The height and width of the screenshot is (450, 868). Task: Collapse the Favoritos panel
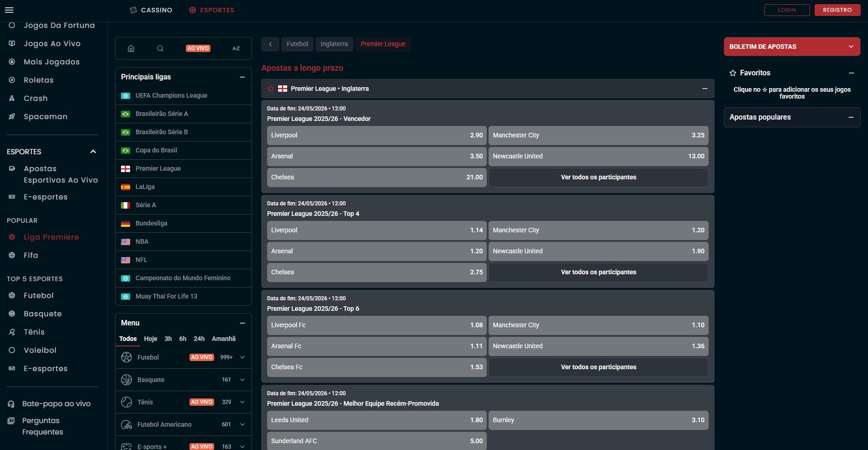(852, 73)
